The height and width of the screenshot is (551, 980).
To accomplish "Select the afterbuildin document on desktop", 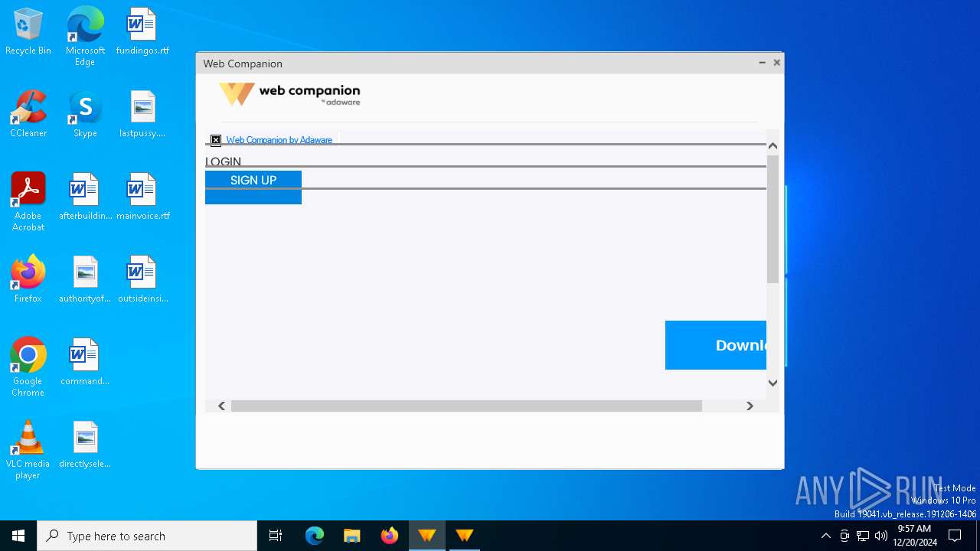I will (85, 197).
